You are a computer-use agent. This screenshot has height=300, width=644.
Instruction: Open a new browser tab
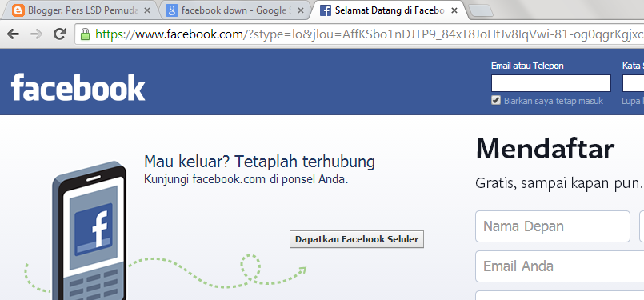click(480, 11)
